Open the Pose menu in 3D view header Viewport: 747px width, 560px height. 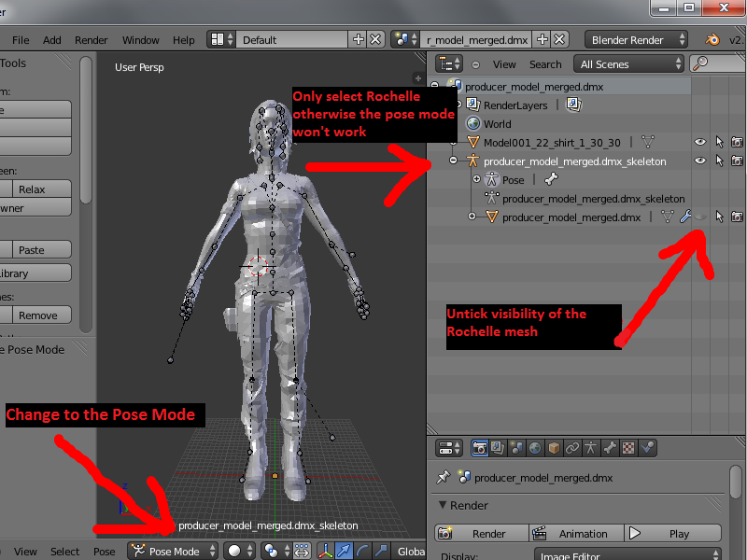(x=104, y=552)
